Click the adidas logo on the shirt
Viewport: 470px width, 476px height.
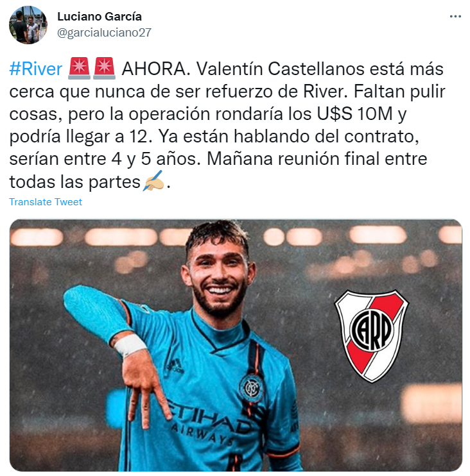175,366
